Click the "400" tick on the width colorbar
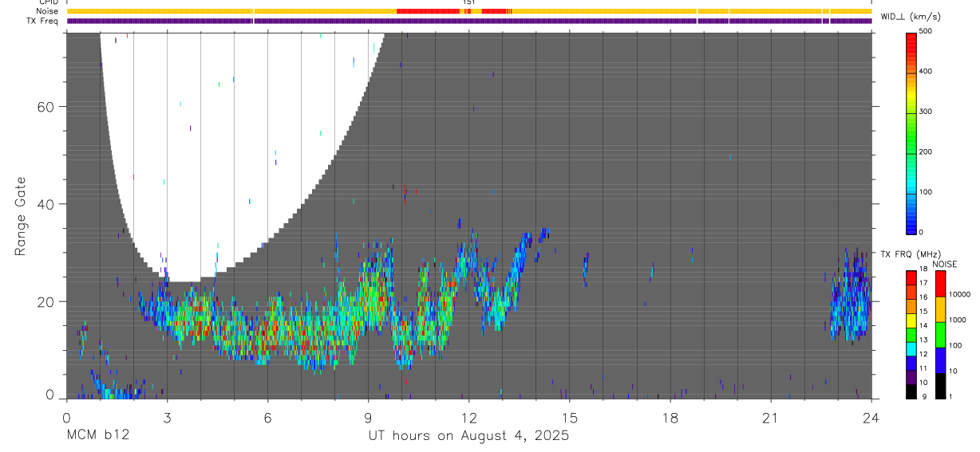980x452 pixels. [x=925, y=71]
